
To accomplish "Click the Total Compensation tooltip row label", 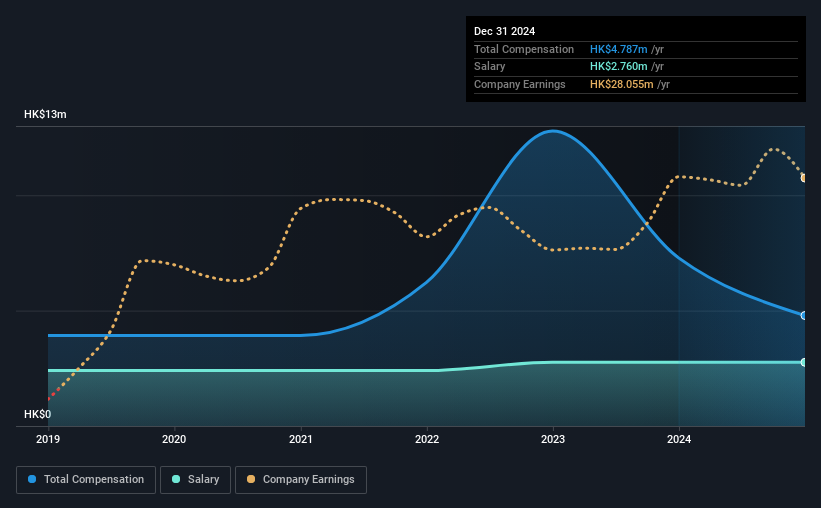I will point(524,49).
